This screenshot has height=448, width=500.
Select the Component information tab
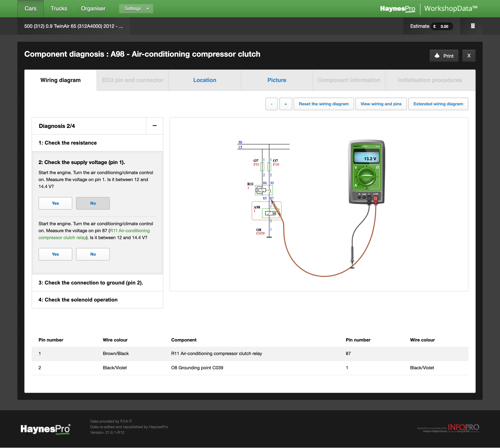coord(349,80)
